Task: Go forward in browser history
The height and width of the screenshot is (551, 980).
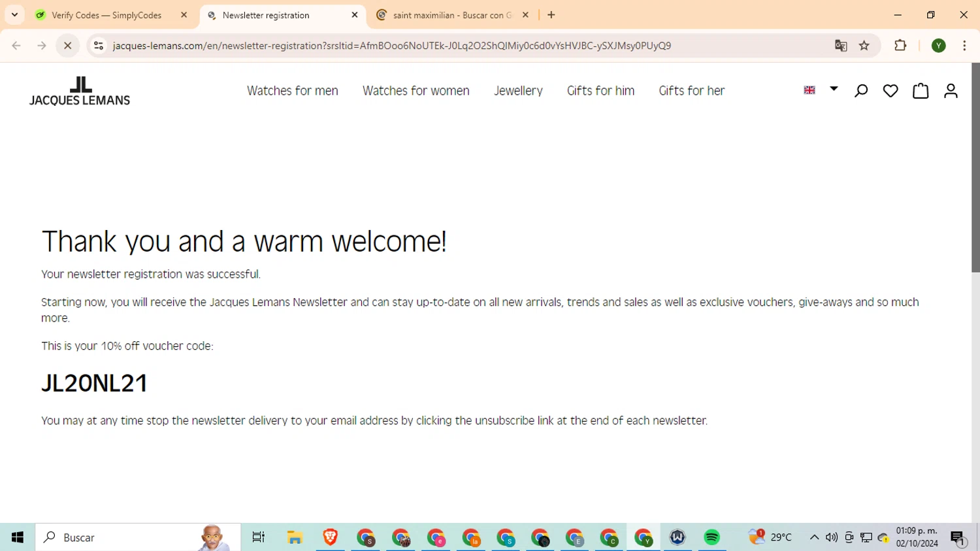Action: tap(42, 46)
